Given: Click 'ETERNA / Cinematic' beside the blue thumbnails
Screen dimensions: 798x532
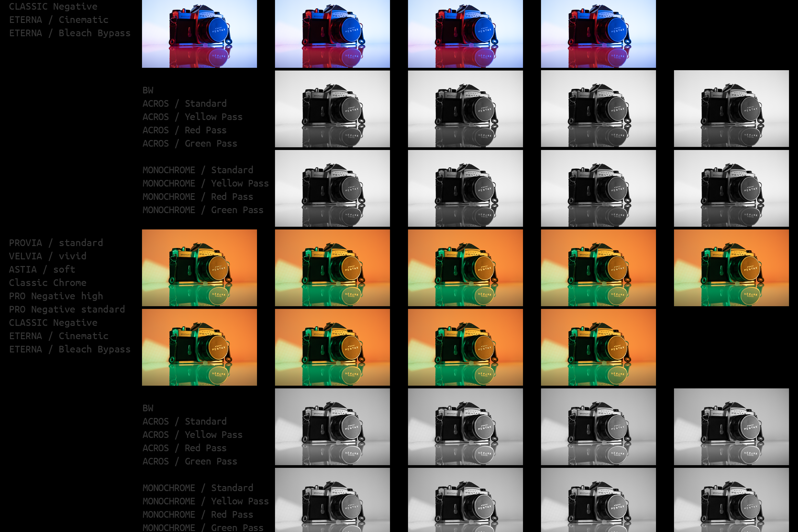Looking at the screenshot, I should [59, 20].
